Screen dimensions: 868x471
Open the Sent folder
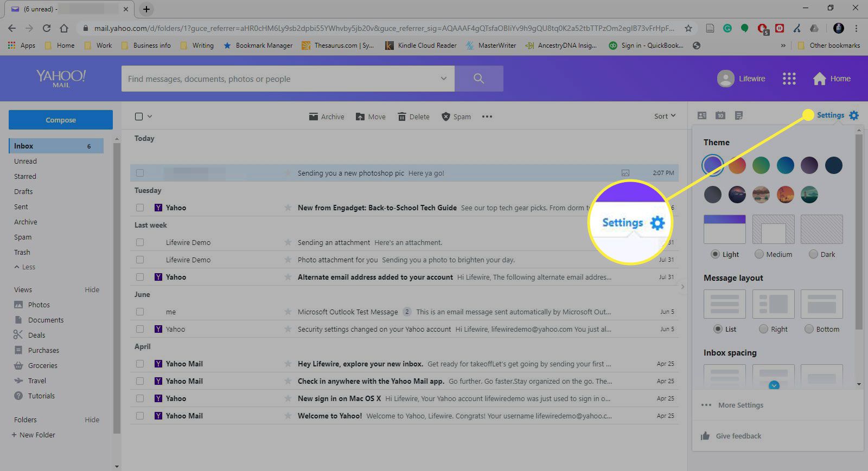click(21, 207)
